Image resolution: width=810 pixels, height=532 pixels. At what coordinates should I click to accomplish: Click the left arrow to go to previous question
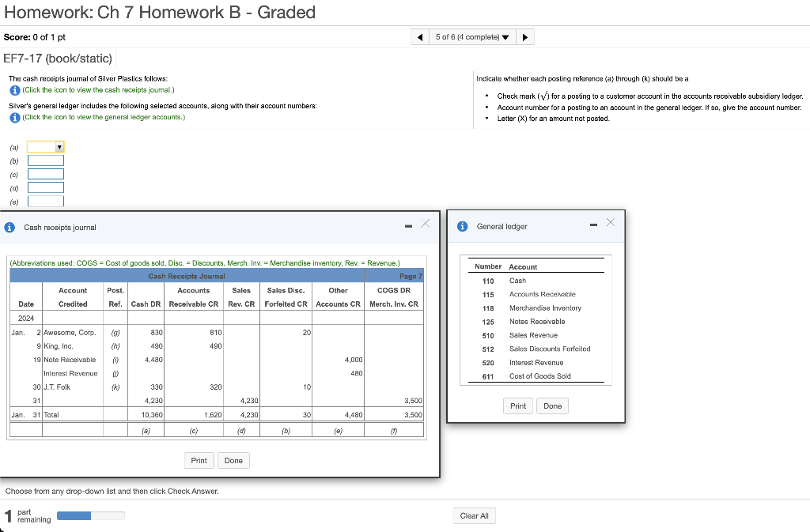pyautogui.click(x=419, y=36)
